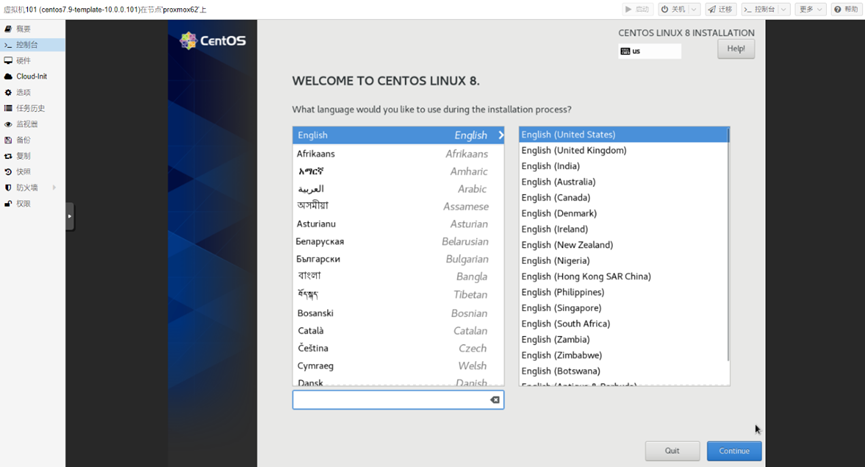The image size is (865, 467).
Task: Select Assamese in the language list
Action: [x=398, y=206]
